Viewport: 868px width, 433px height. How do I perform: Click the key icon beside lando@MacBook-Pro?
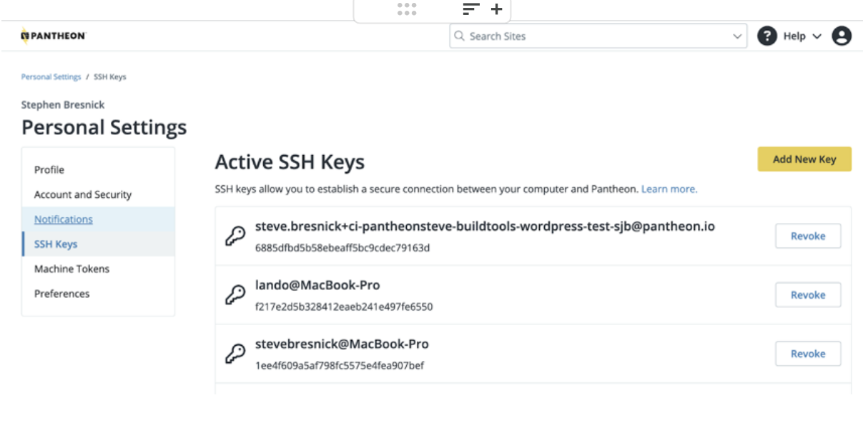(x=235, y=295)
